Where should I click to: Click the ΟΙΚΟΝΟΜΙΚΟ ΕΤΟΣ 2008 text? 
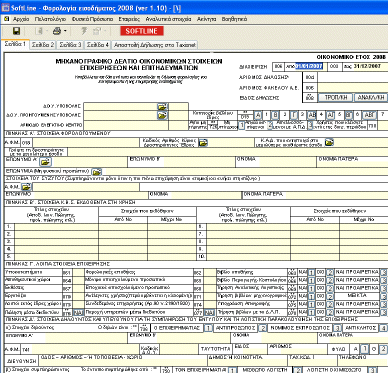[351, 57]
